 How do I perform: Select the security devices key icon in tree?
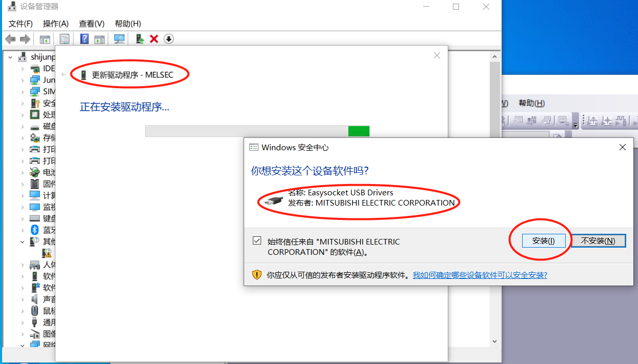click(x=35, y=103)
